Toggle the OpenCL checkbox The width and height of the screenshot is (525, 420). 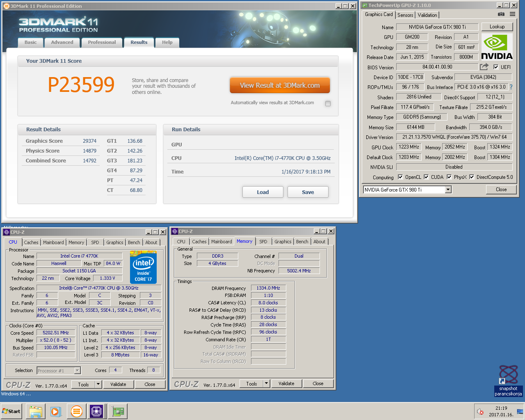pos(400,177)
